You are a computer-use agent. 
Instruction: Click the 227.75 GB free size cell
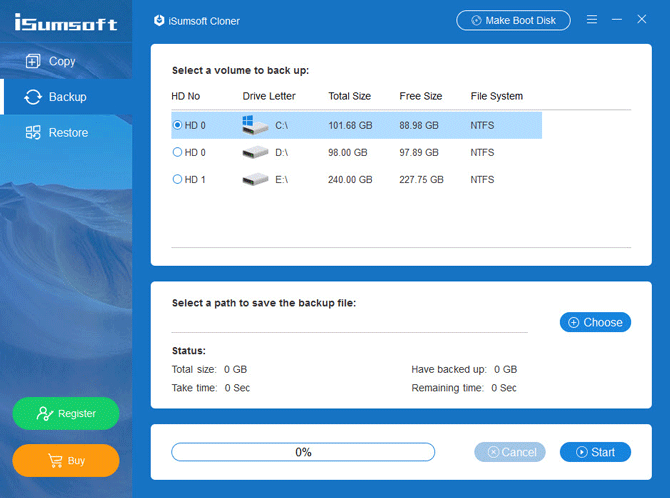coord(421,180)
